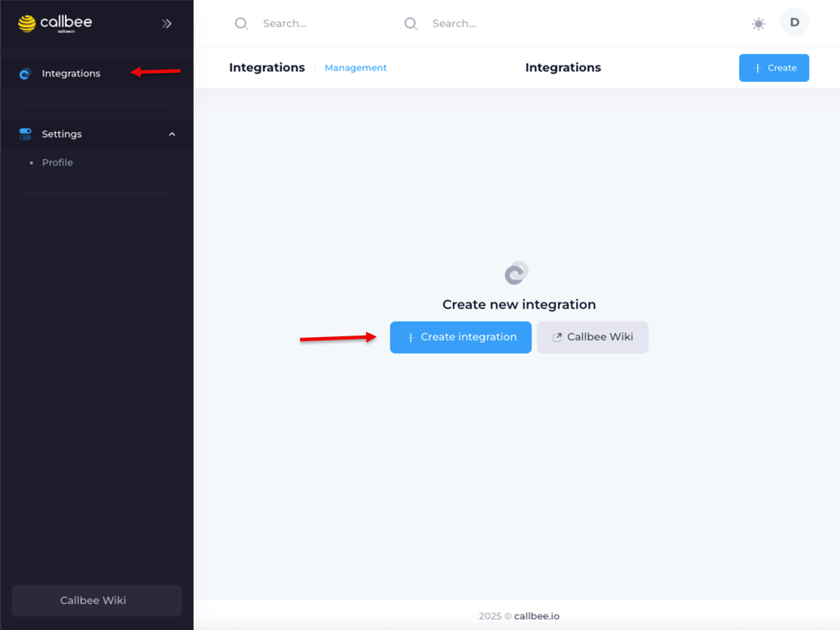The height and width of the screenshot is (630, 840).
Task: Click the Callbee logo in the sidebar
Action: click(55, 23)
